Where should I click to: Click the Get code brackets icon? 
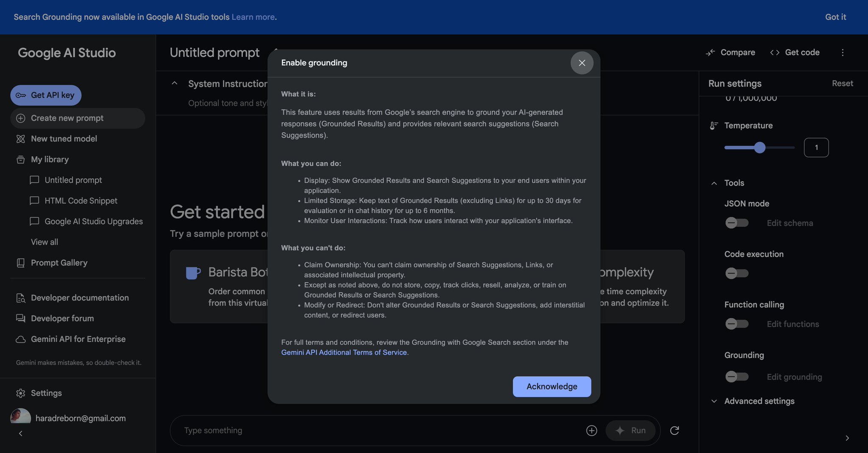pyautogui.click(x=775, y=53)
